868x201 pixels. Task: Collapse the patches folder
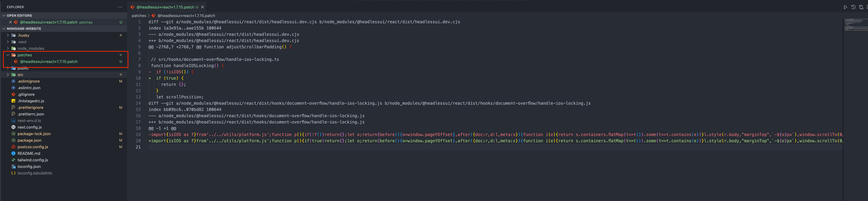(x=8, y=55)
